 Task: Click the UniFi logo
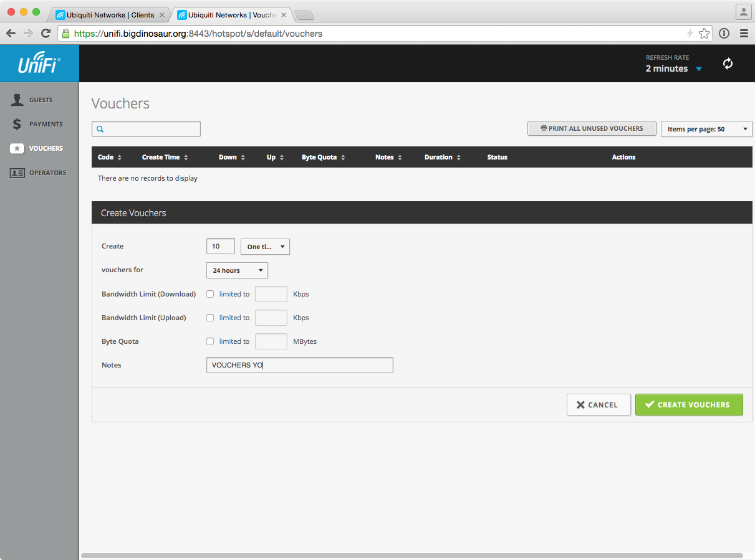pyautogui.click(x=39, y=64)
